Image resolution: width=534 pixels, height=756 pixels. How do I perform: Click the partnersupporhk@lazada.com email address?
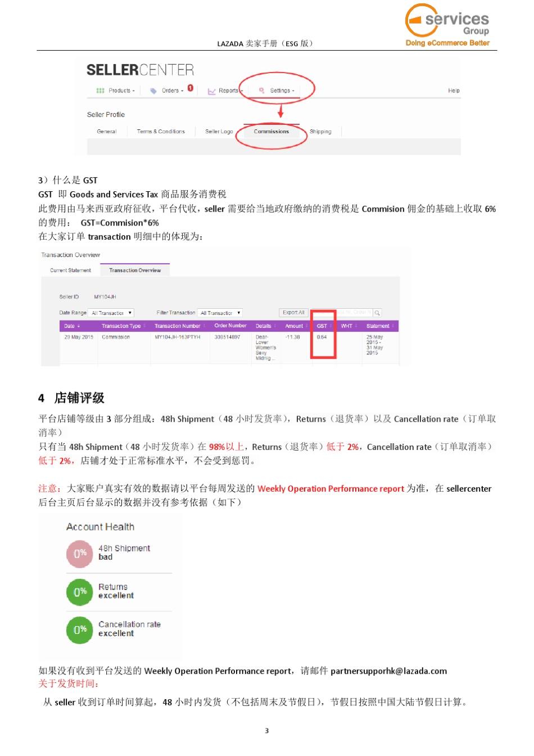[388, 671]
